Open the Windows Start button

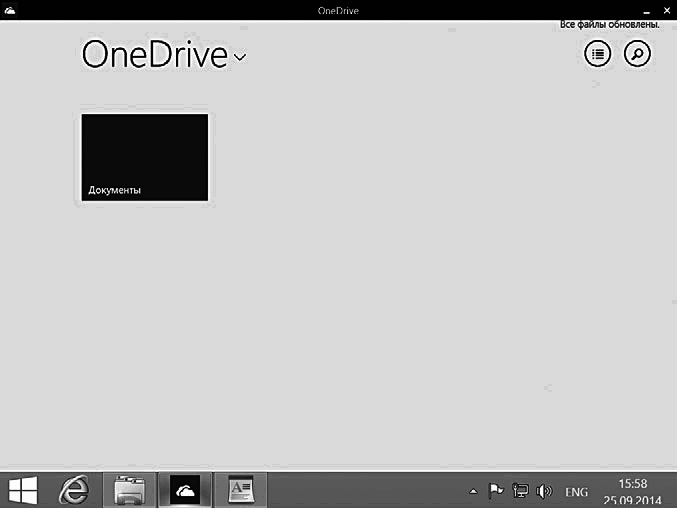(23, 490)
